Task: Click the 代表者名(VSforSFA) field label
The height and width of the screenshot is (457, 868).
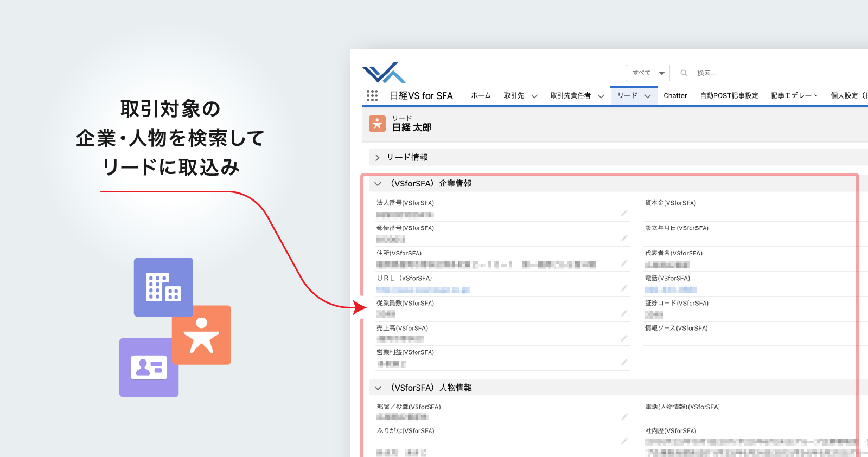Action: click(673, 253)
